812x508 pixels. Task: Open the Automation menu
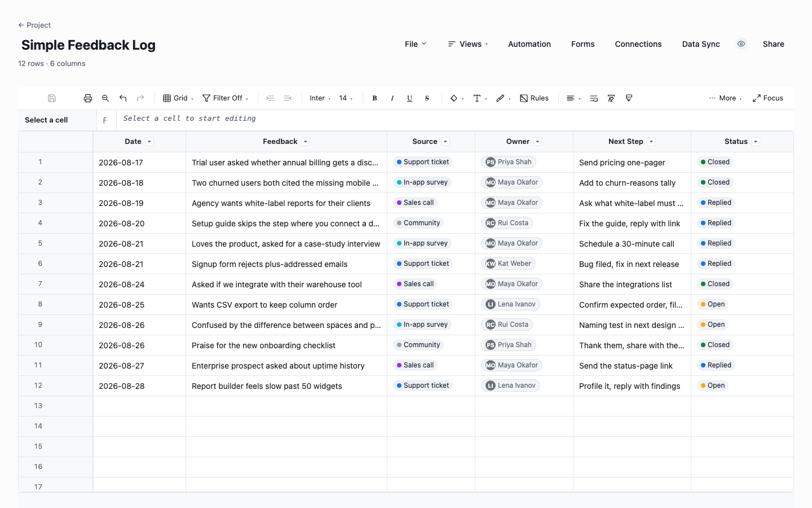click(529, 44)
